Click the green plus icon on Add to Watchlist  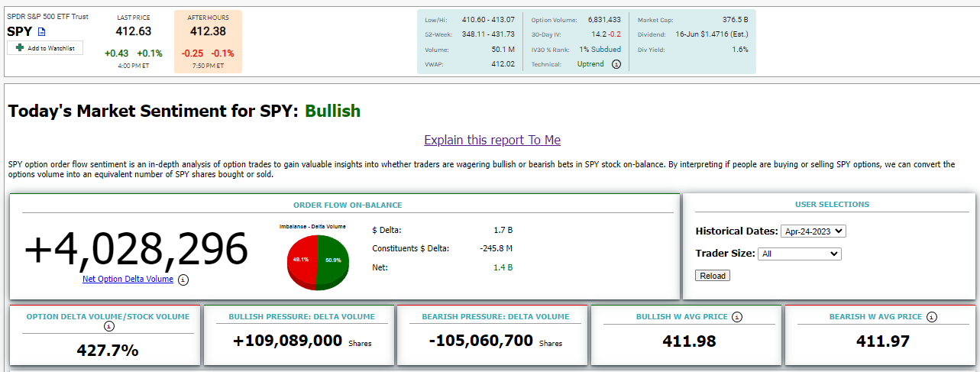(x=19, y=48)
